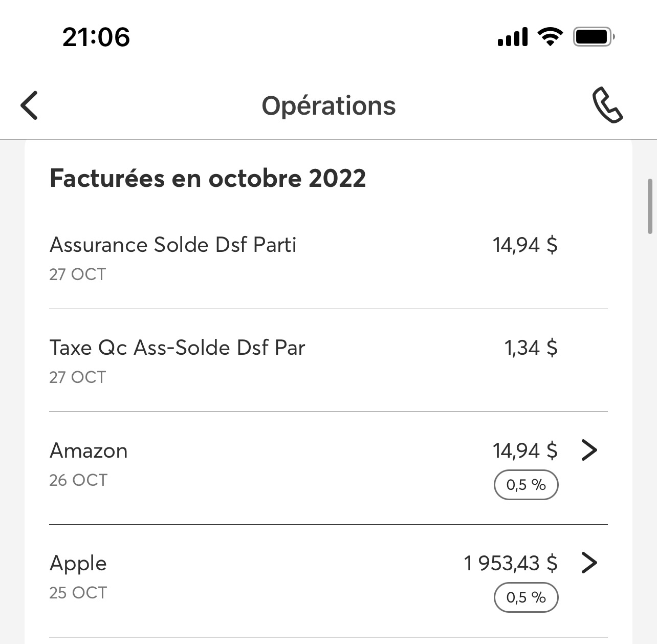Open Apple transaction details via its chevron

(589, 563)
